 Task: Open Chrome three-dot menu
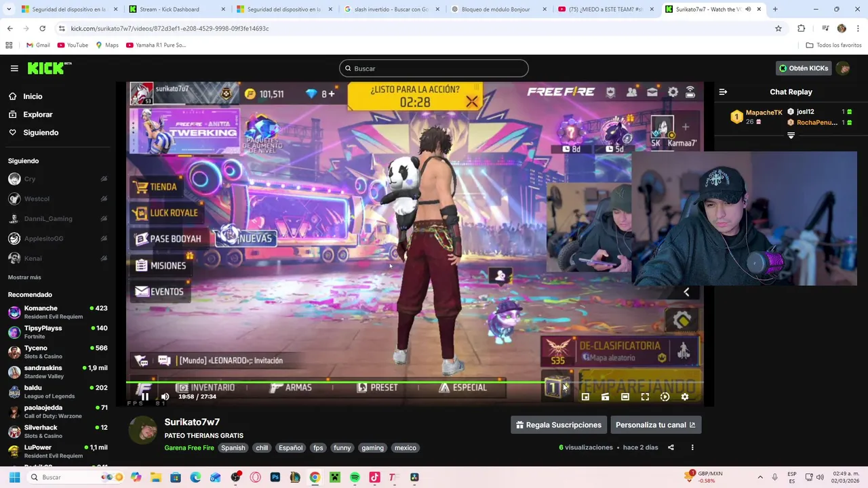(x=859, y=28)
